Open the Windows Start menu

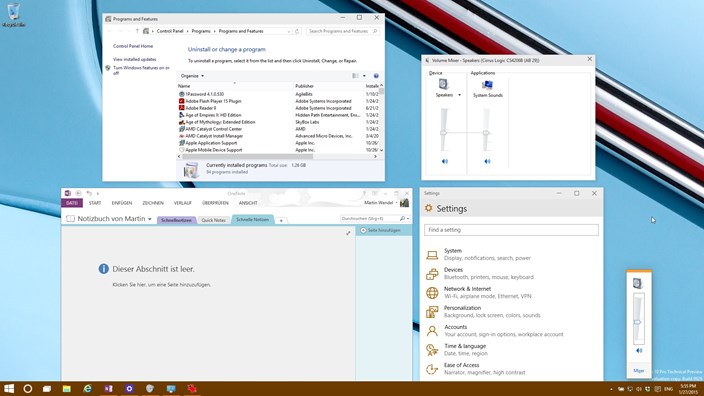coord(9,388)
